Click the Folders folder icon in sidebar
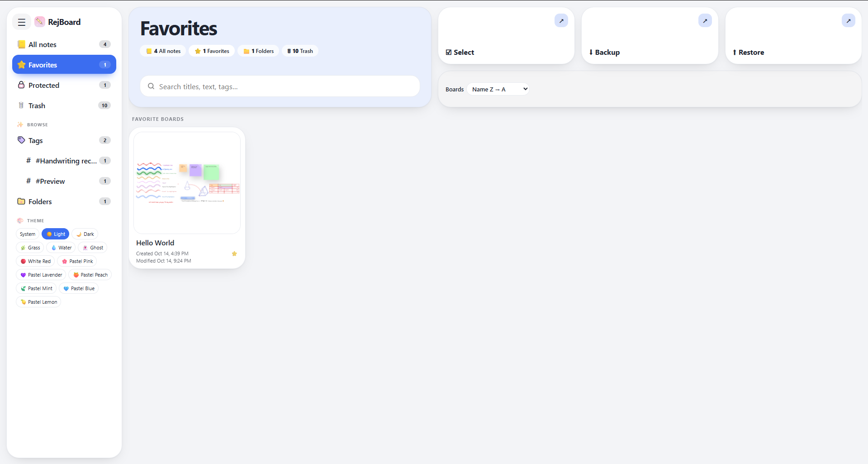868x464 pixels. click(21, 201)
